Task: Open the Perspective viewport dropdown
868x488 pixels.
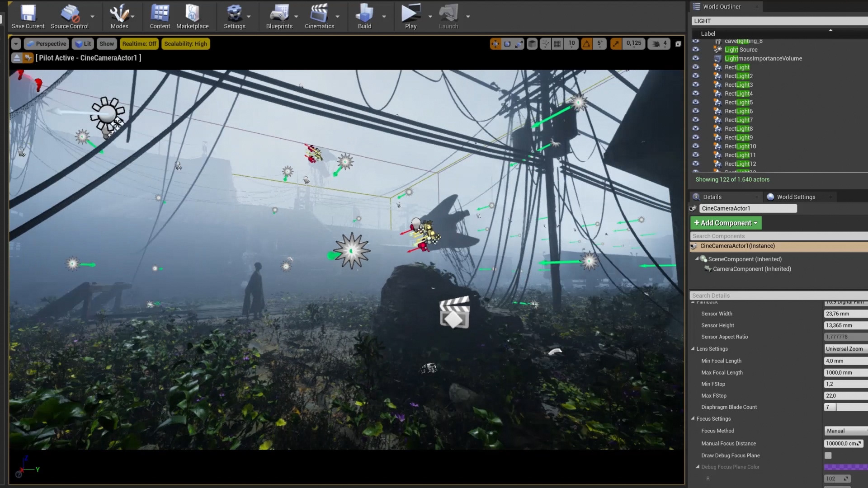Action: [46, 44]
